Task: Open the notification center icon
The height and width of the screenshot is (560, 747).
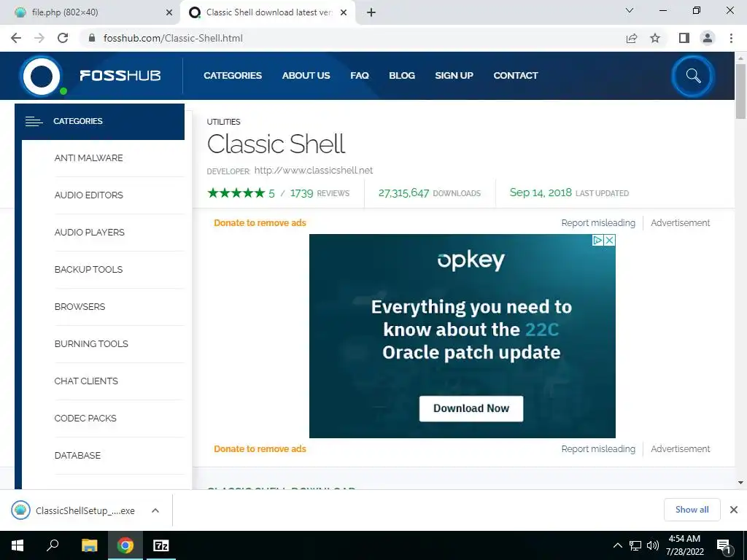Action: pyautogui.click(x=724, y=546)
